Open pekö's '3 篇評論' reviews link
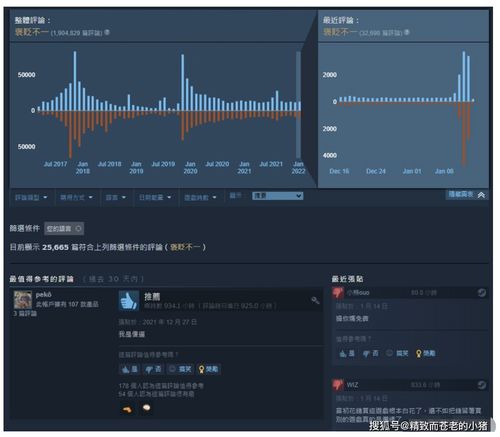This screenshot has height=437, width=500. tap(25, 314)
